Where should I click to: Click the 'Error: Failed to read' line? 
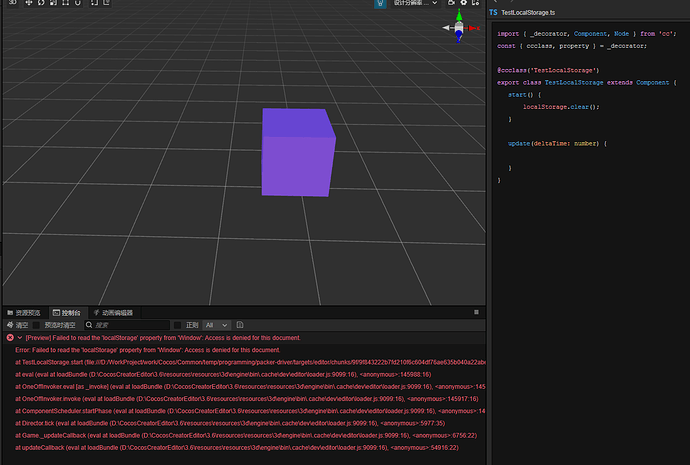tap(148, 350)
